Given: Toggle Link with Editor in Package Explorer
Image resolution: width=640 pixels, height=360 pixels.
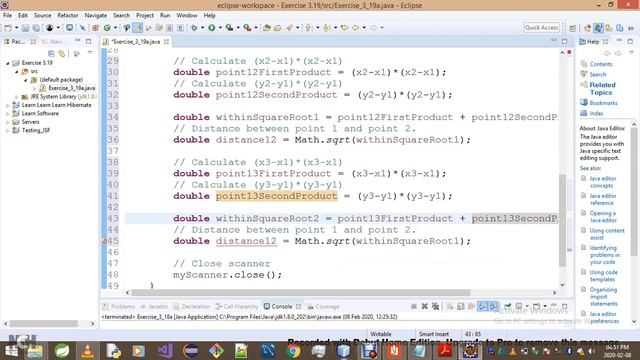Looking at the screenshot, I should pyautogui.click(x=62, y=53).
